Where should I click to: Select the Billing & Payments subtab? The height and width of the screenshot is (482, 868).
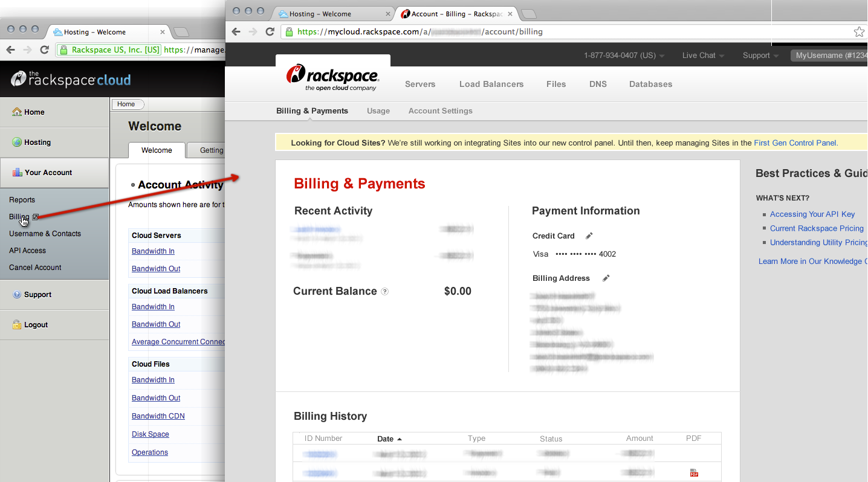[312, 111]
